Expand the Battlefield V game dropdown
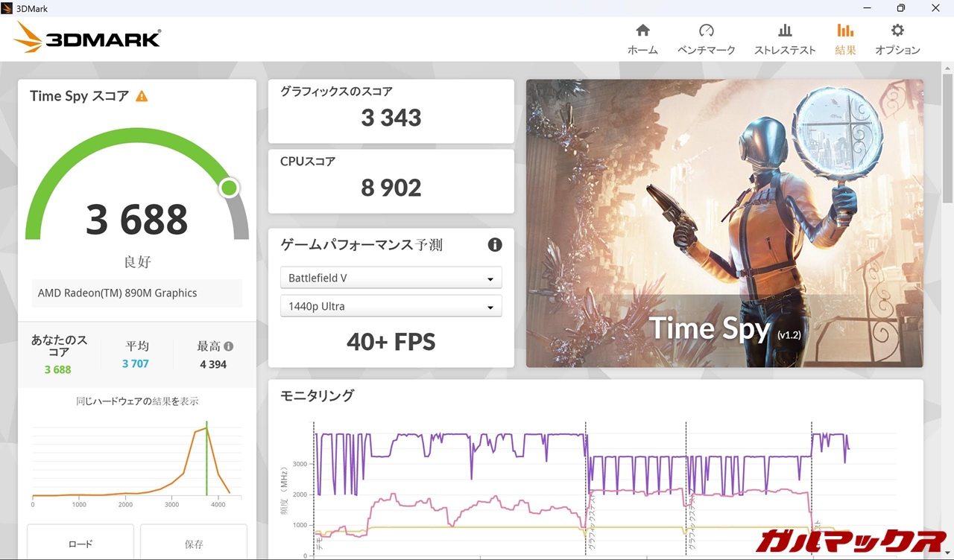Image resolution: width=954 pixels, height=560 pixels. point(391,278)
